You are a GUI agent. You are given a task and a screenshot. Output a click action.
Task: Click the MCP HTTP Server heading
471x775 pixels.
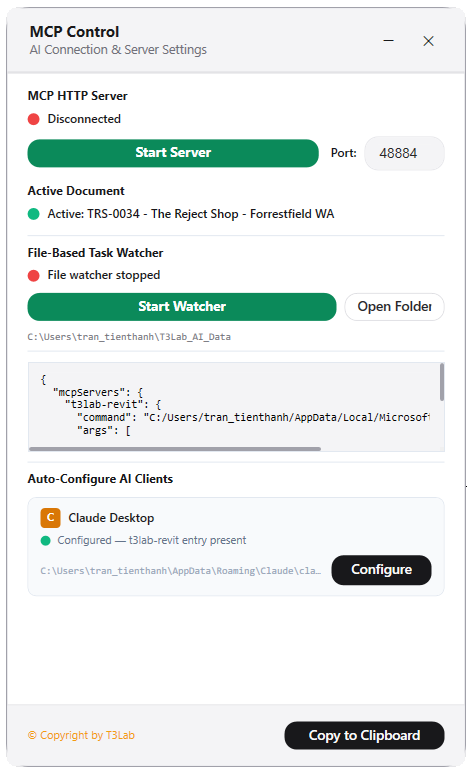[78, 96]
